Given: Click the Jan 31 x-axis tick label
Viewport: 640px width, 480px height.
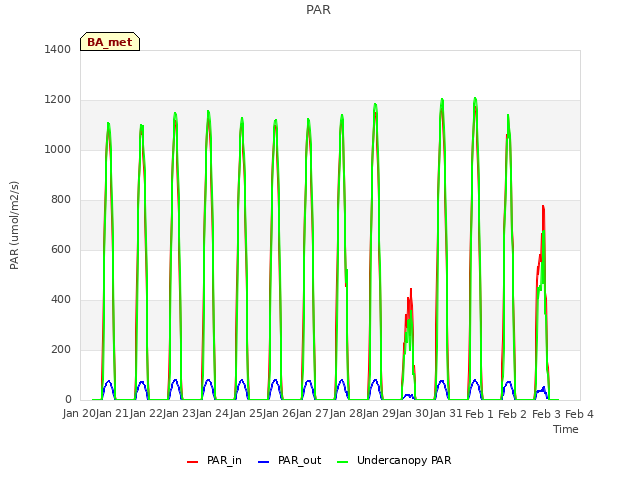Looking at the screenshot, I should coord(446,414).
